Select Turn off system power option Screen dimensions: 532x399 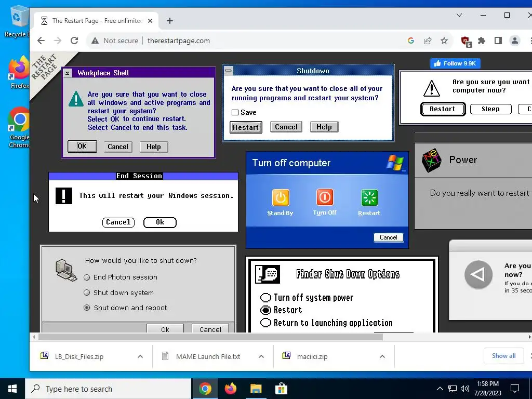[x=265, y=298]
